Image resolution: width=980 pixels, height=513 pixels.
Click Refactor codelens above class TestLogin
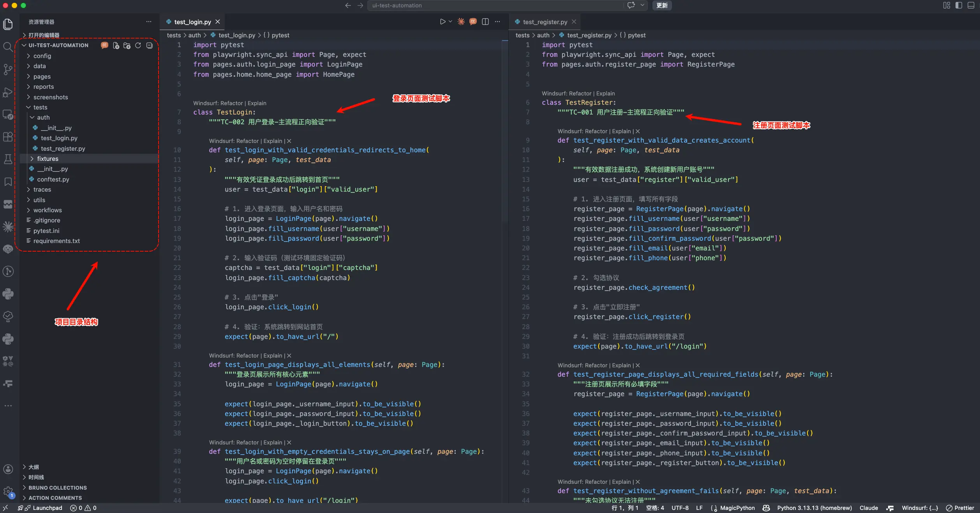pos(231,103)
